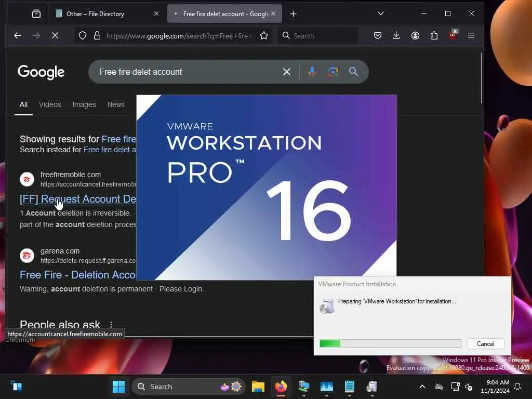The height and width of the screenshot is (399, 532).
Task: Select the All results tab
Action: (x=23, y=104)
